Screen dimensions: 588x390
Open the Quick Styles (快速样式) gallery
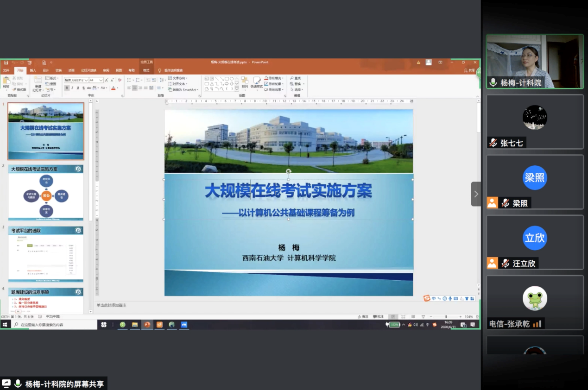[x=256, y=82]
